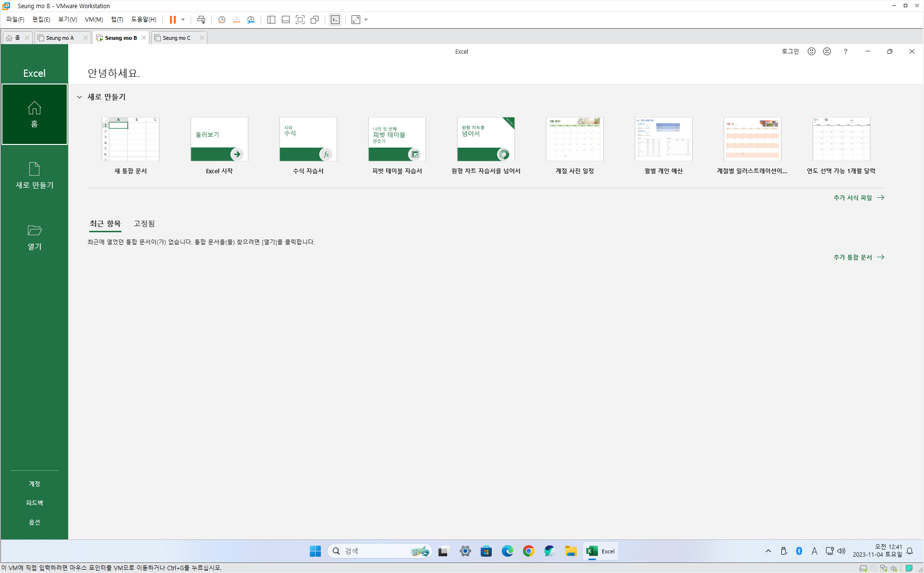924x573 pixels.
Task: Open Chrome from the Windows taskbar
Action: [x=528, y=551]
